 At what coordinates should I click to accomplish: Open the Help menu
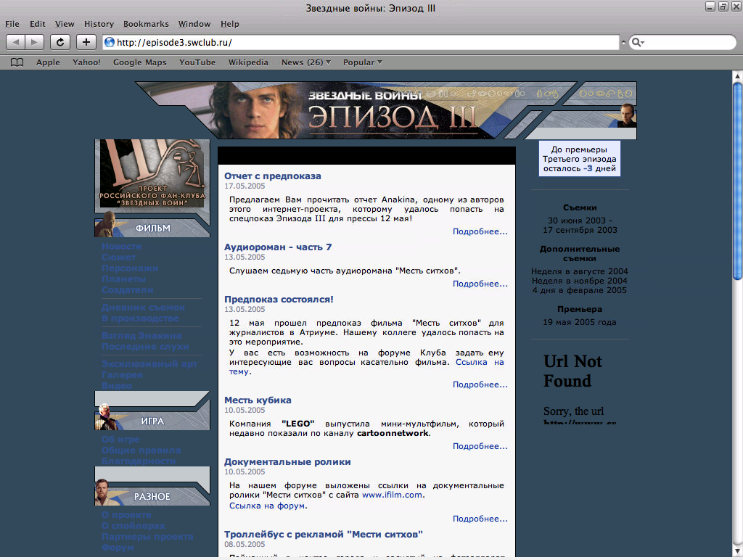(230, 24)
